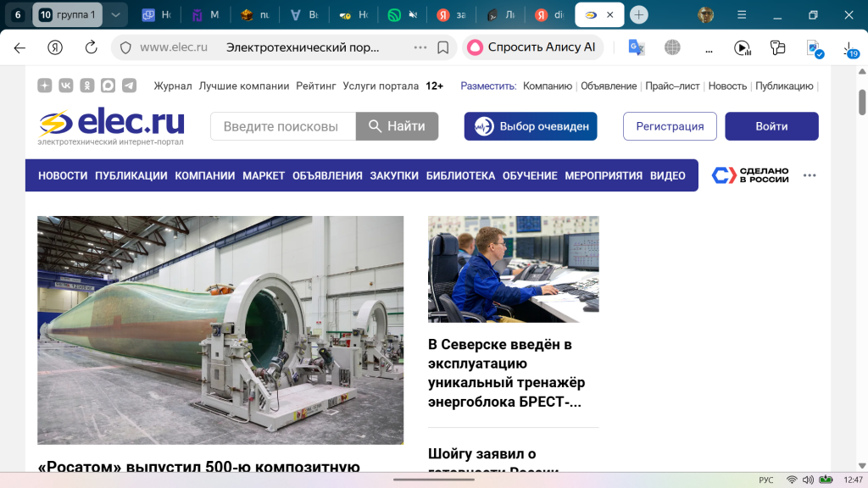
Task: Click the Объявление placement link
Action: coord(609,86)
